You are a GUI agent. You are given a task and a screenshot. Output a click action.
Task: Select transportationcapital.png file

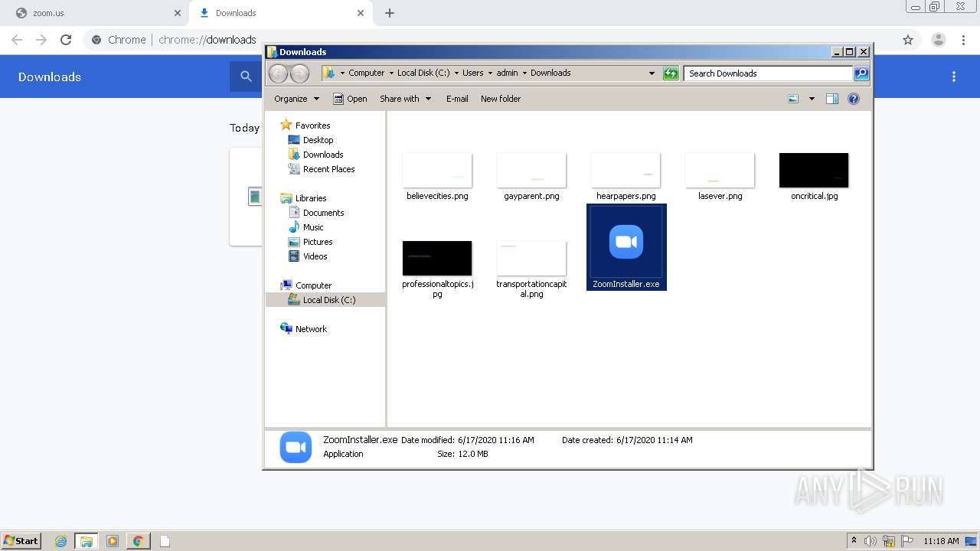coord(531,269)
